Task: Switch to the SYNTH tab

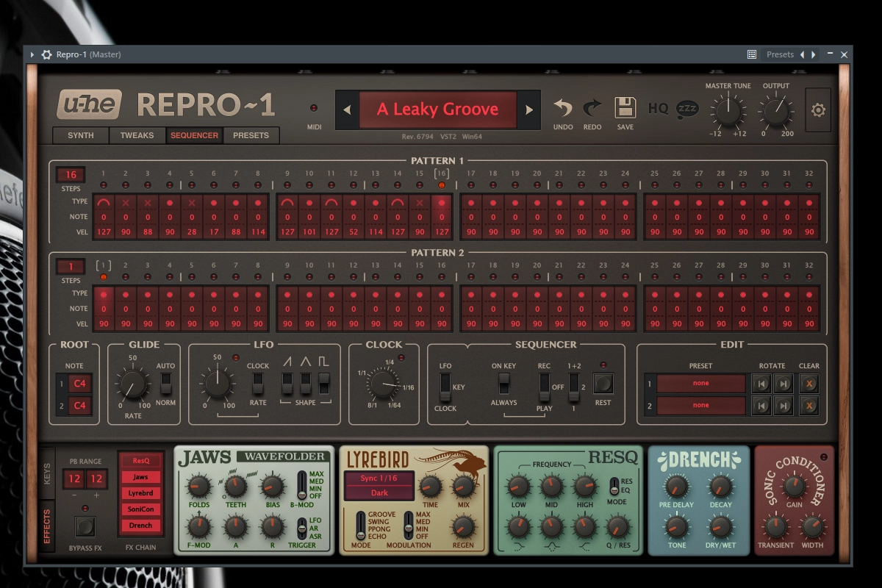Action: 81,135
